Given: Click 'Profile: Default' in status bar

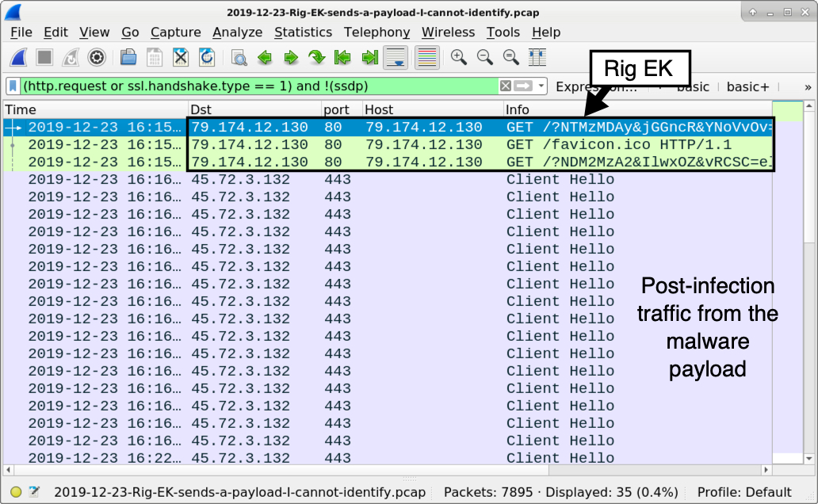Looking at the screenshot, I should 744,492.
